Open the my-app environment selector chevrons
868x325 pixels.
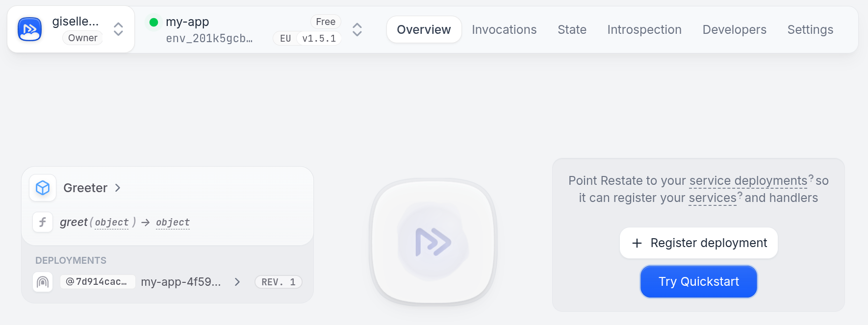357,29
